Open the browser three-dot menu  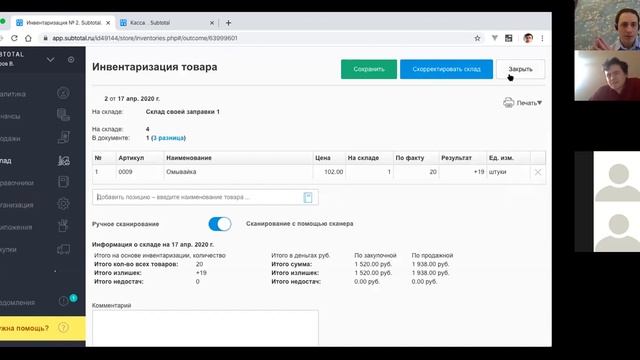[542, 38]
